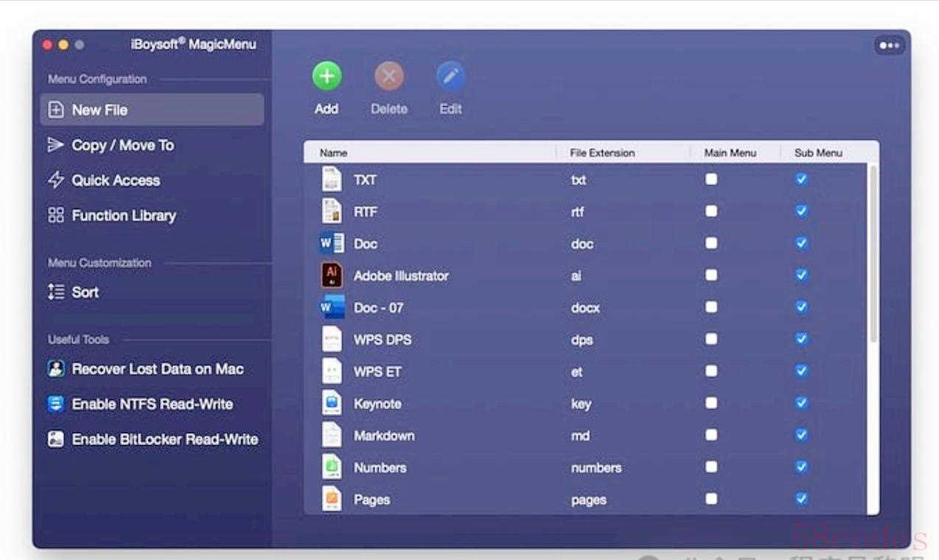Click the TXT file type icon
Image resolution: width=939 pixels, height=560 pixels.
(332, 179)
